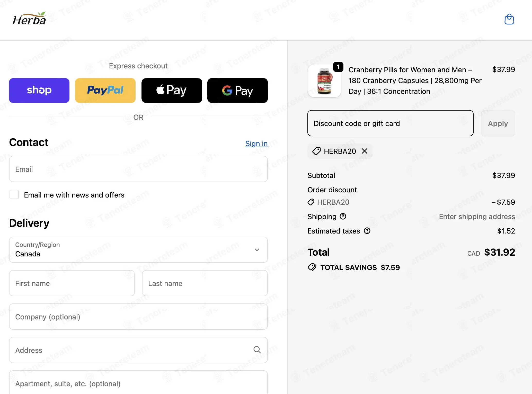This screenshot has width=532, height=394.
Task: Click the address search magnifier icon
Action: pos(257,350)
